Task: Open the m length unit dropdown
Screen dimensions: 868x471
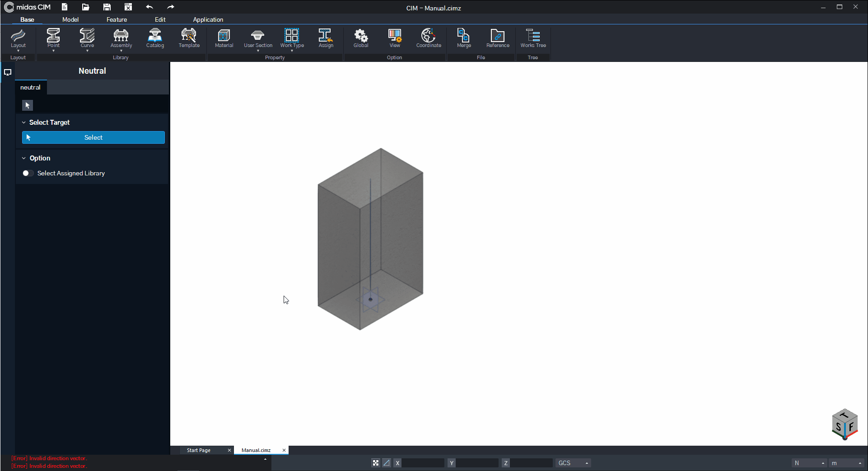Action: [x=847, y=463]
